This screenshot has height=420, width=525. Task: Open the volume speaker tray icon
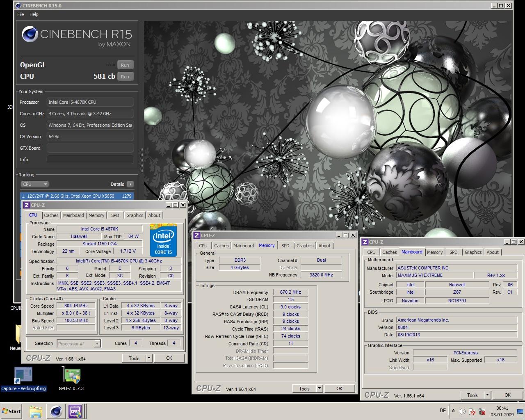[x=462, y=411]
